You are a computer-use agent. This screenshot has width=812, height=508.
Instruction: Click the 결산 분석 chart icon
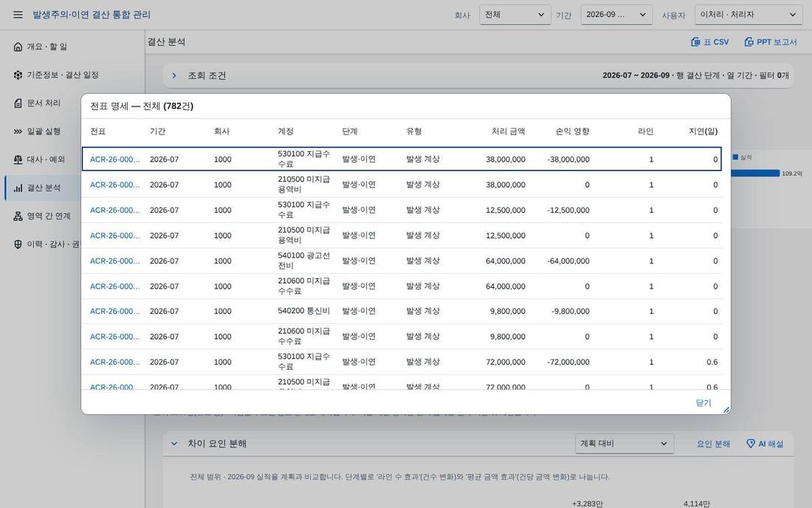click(18, 188)
